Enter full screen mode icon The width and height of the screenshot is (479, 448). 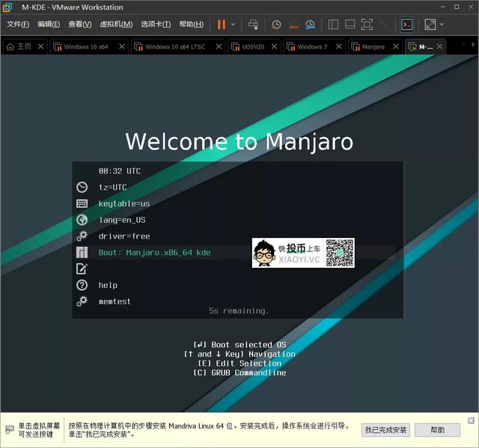[x=367, y=25]
